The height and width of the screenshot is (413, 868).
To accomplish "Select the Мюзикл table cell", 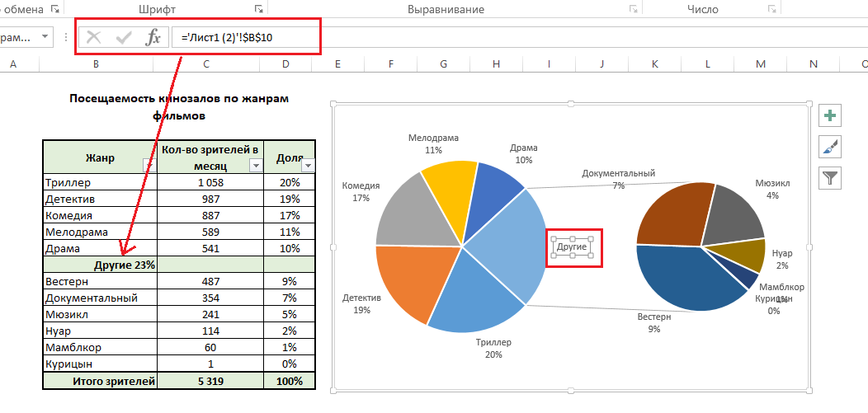I will pyautogui.click(x=100, y=315).
